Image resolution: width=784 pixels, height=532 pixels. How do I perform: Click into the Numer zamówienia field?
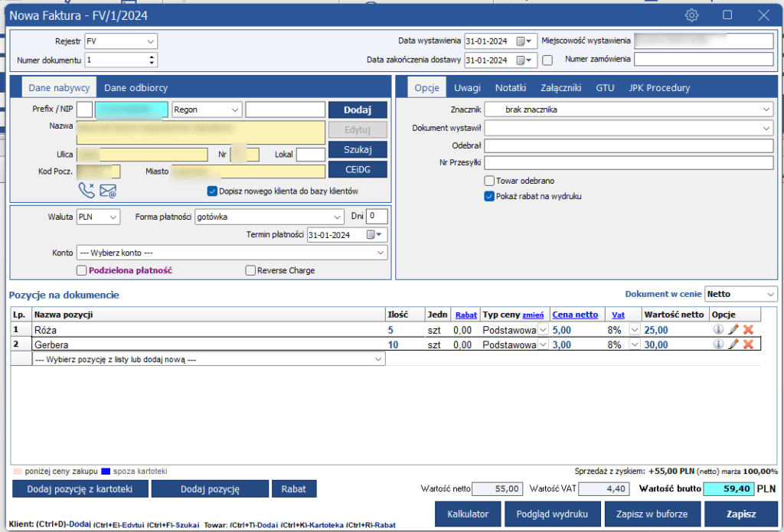pos(703,60)
